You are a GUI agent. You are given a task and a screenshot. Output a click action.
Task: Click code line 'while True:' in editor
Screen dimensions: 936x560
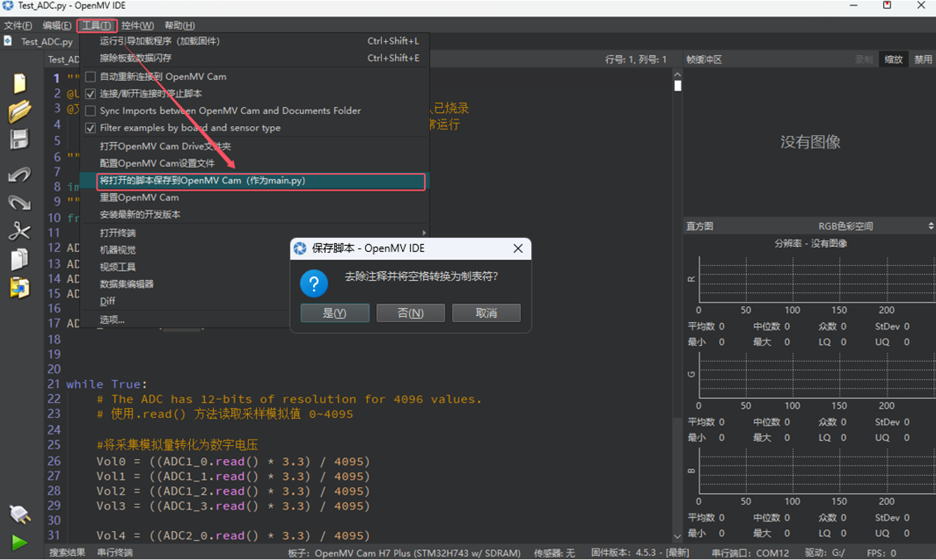coord(107,384)
